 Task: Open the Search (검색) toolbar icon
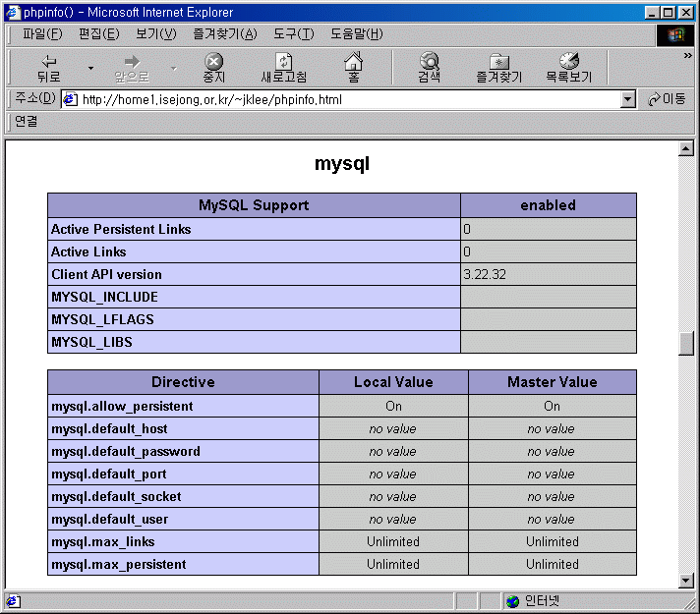(429, 68)
